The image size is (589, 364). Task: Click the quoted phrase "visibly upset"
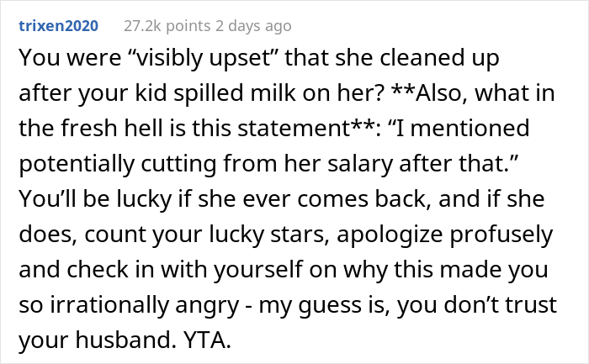(x=203, y=58)
